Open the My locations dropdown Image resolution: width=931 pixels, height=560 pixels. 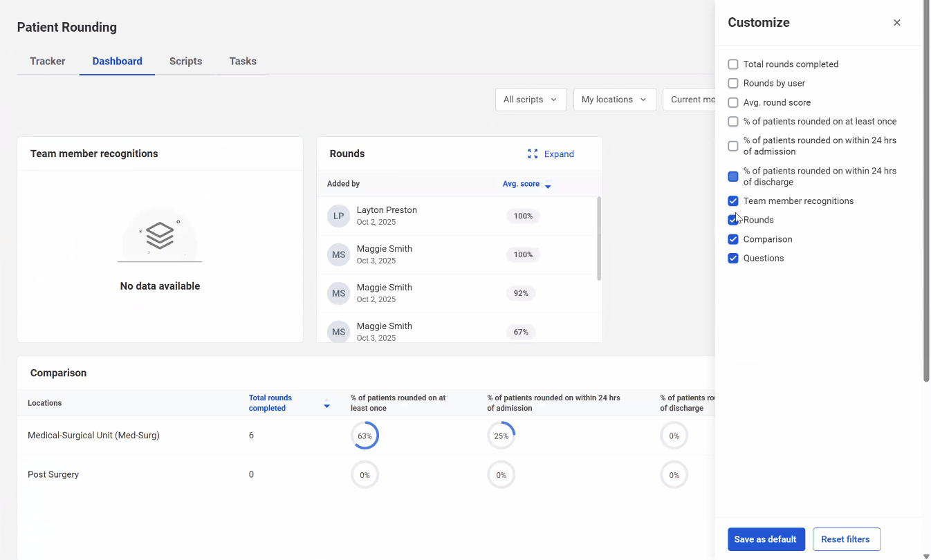click(x=614, y=100)
